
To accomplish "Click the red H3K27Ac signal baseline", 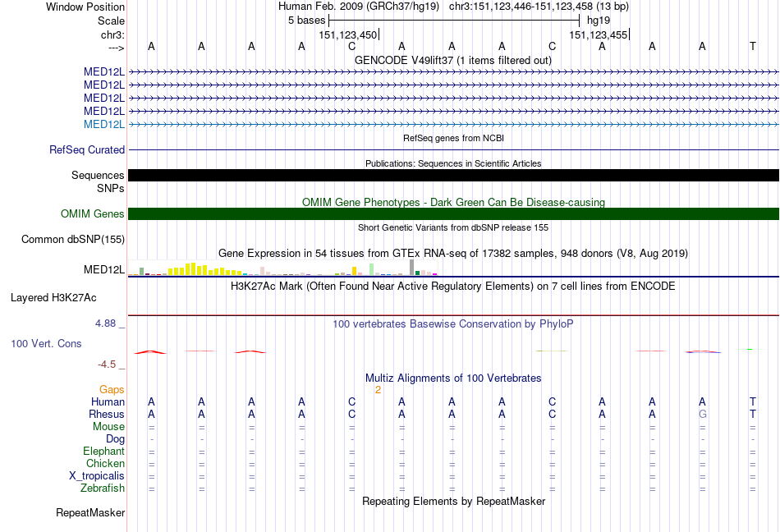I will click(x=454, y=315).
